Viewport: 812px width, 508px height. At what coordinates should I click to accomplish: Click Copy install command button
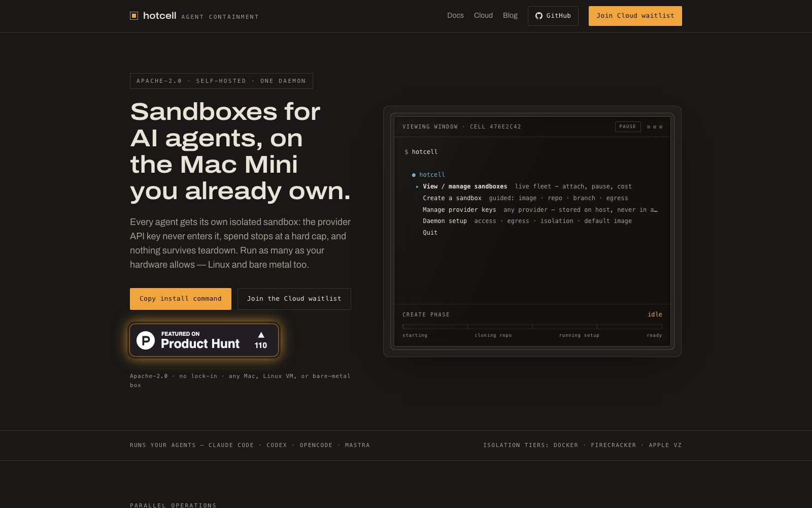[181, 299]
